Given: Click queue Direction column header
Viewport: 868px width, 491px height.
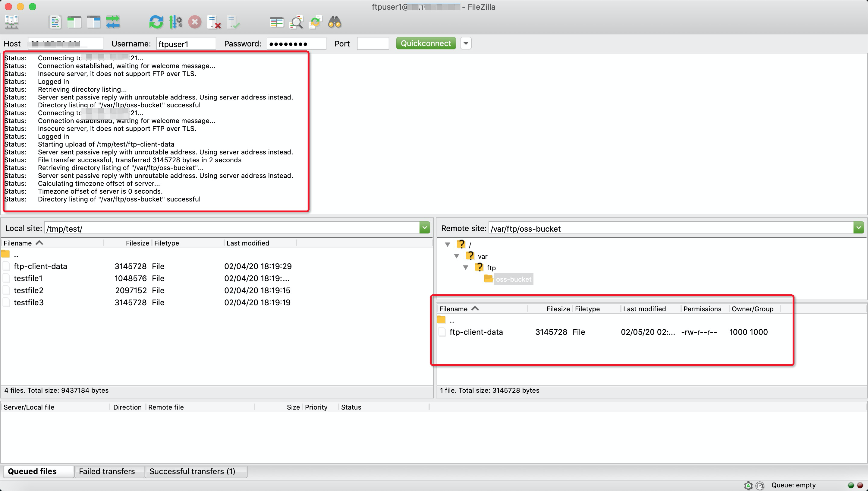Looking at the screenshot, I should (128, 407).
